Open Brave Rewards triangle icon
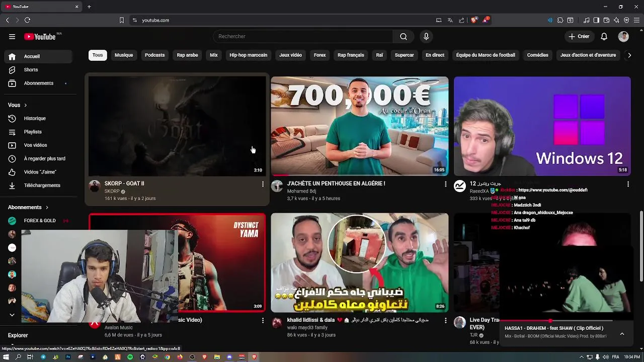The height and width of the screenshot is (362, 644). 485,20
